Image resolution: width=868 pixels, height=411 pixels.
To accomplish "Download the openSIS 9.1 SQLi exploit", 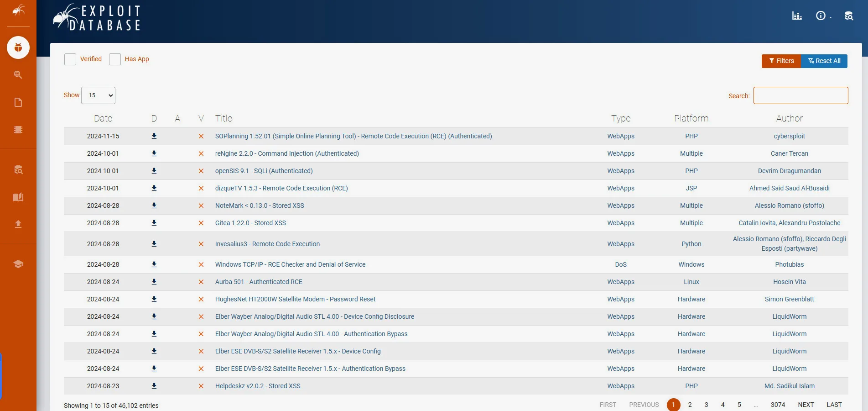I will (154, 171).
